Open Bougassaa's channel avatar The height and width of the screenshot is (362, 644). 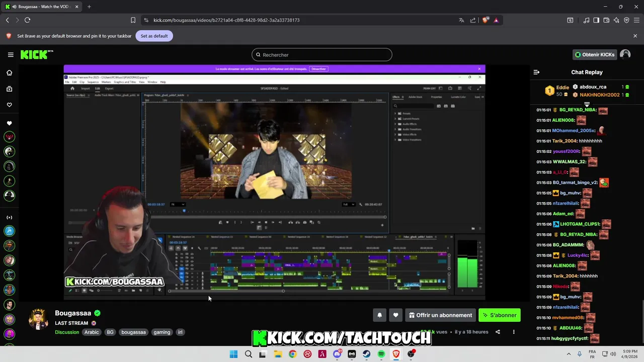(38, 319)
